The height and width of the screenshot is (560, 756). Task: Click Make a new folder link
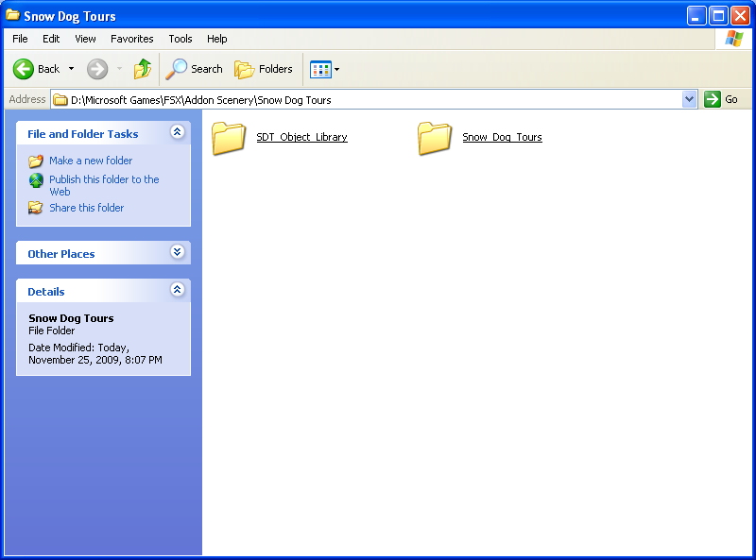(91, 161)
